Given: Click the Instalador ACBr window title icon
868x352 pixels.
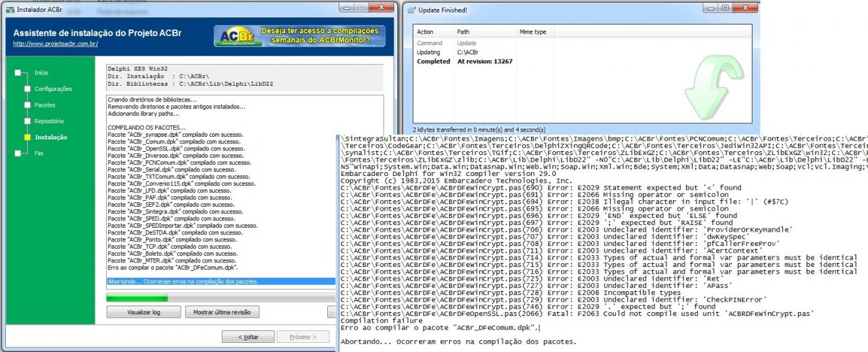Looking at the screenshot, I should point(10,10).
